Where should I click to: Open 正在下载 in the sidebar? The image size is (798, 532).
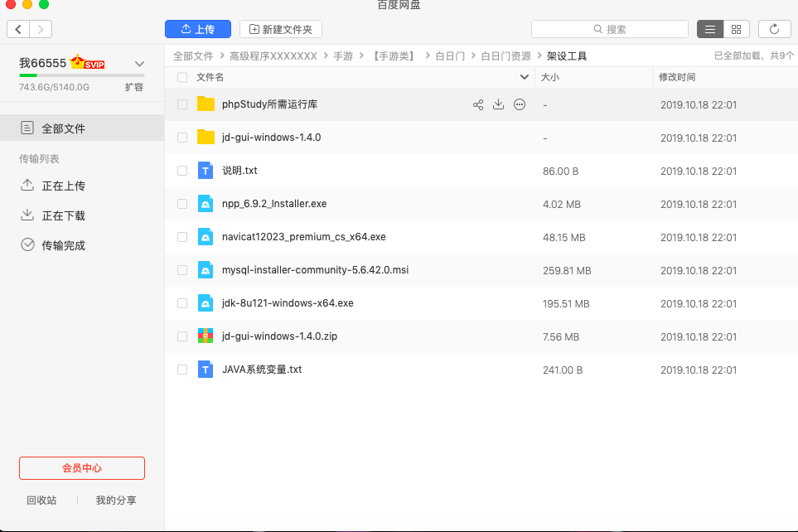pos(63,215)
